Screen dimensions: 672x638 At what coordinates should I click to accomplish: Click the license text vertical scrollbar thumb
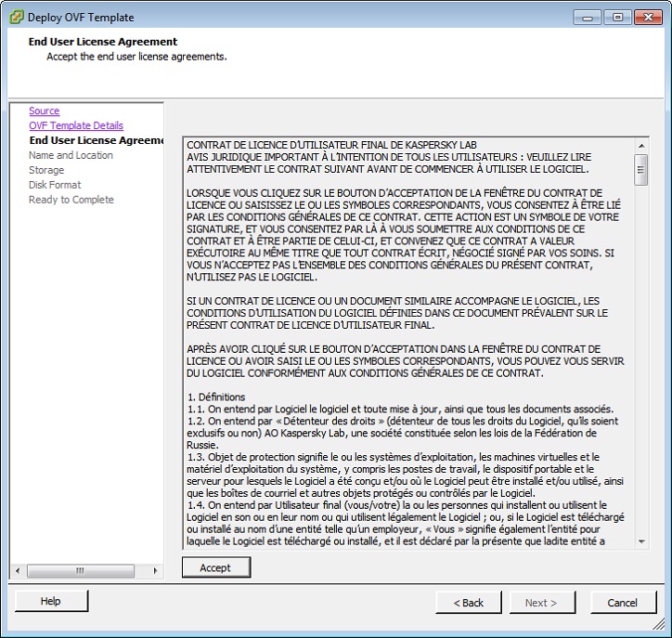[x=641, y=170]
